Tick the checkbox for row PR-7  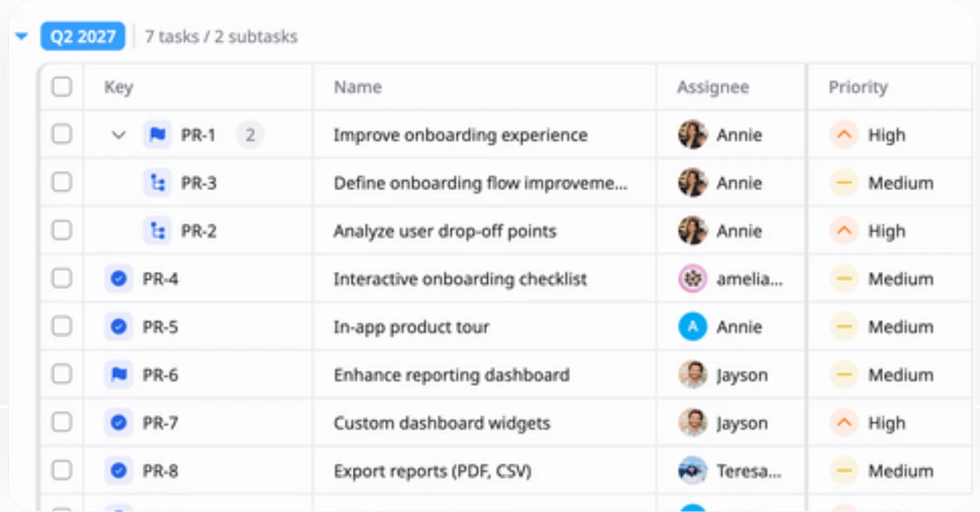point(62,422)
